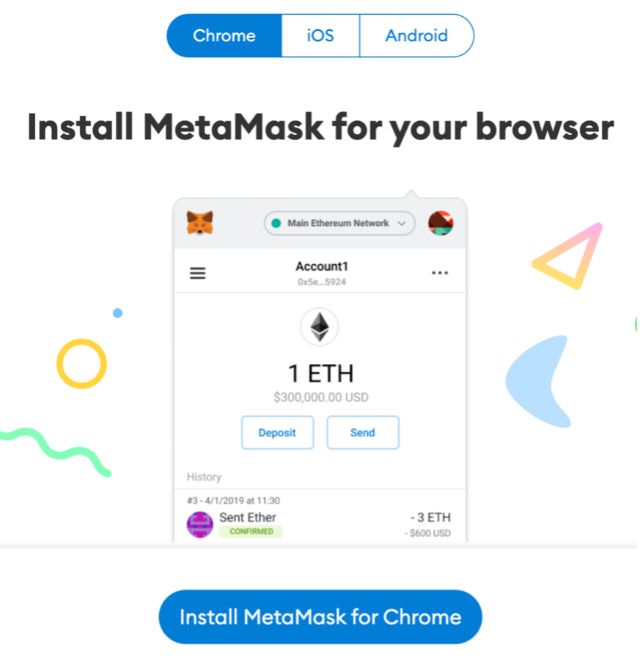Click the MetaMask fox logo icon
The width and height of the screenshot is (640, 672).
200,223
